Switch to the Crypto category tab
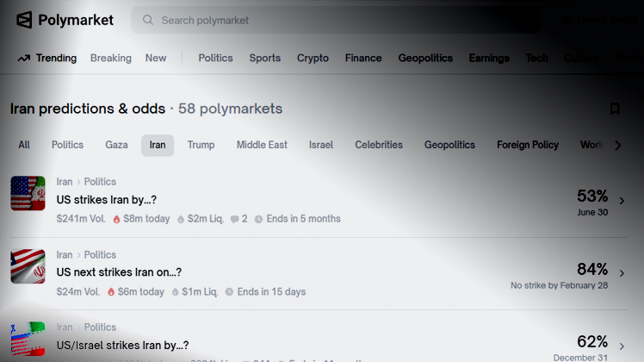The height and width of the screenshot is (362, 644). 313,59
